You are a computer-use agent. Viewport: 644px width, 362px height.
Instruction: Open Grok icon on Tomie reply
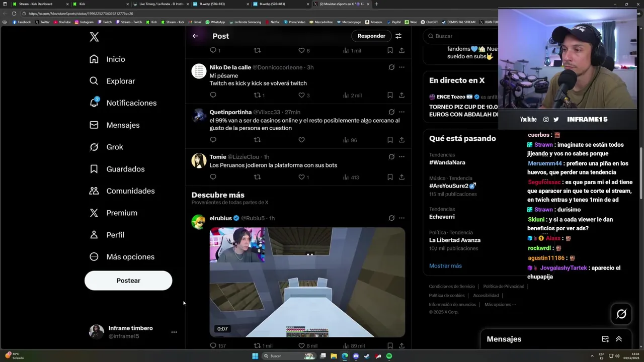pos(391,156)
